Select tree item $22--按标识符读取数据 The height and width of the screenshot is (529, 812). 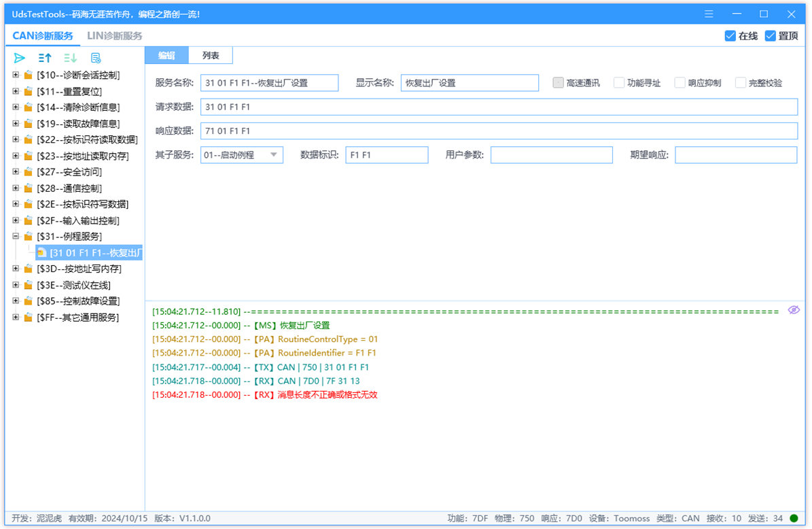87,139
